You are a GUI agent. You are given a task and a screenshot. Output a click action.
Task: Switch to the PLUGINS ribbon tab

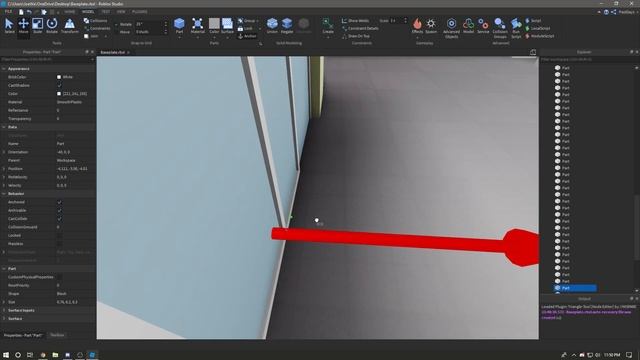tap(140, 11)
